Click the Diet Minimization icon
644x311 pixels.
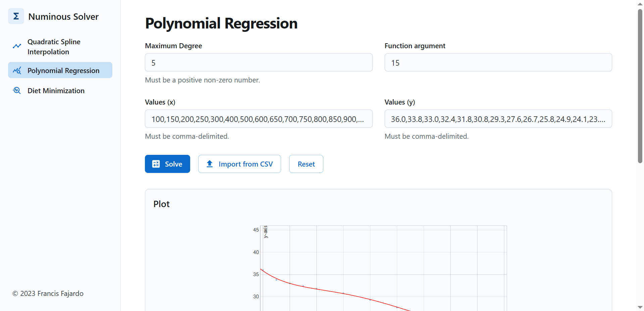[16, 90]
